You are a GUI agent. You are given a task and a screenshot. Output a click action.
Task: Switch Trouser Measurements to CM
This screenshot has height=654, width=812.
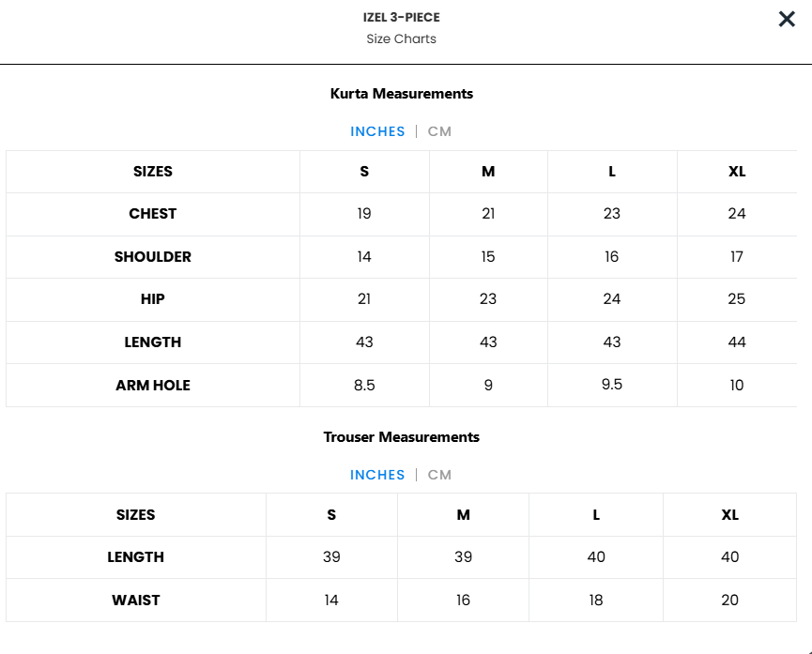coord(439,475)
